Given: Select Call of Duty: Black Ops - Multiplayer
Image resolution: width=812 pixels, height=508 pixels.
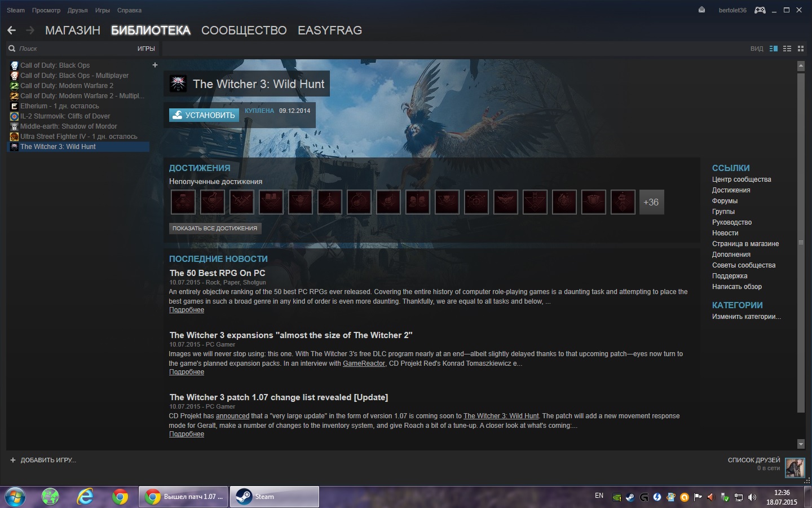Looking at the screenshot, I should click(74, 76).
